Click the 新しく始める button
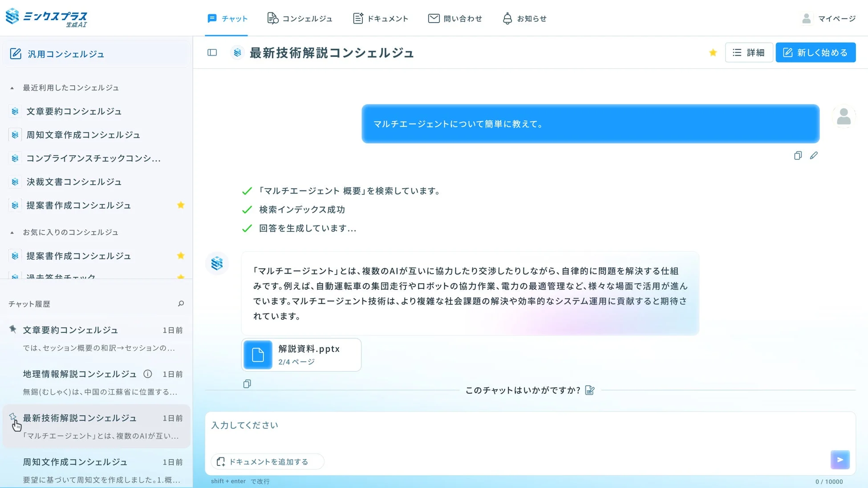The image size is (868, 488). coord(815,52)
